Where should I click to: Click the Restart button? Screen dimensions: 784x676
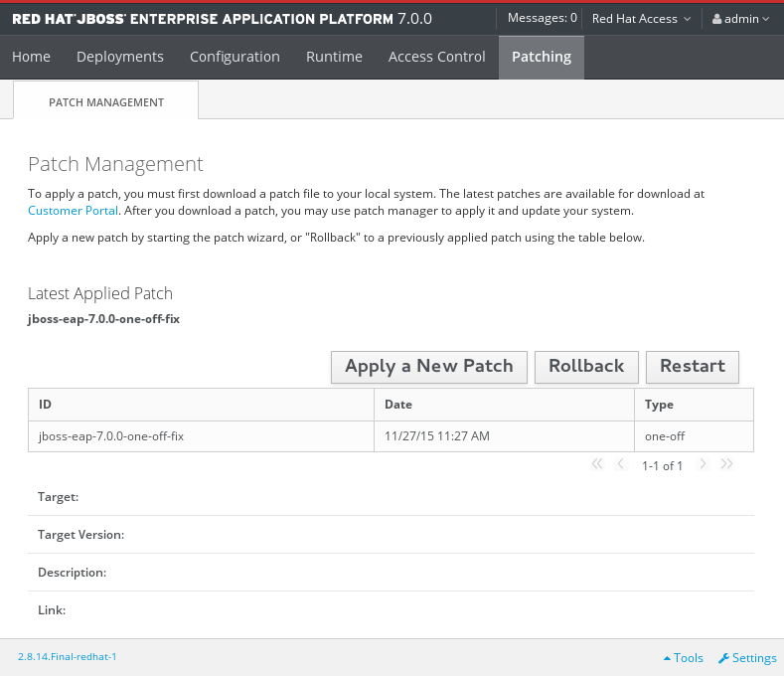(692, 366)
